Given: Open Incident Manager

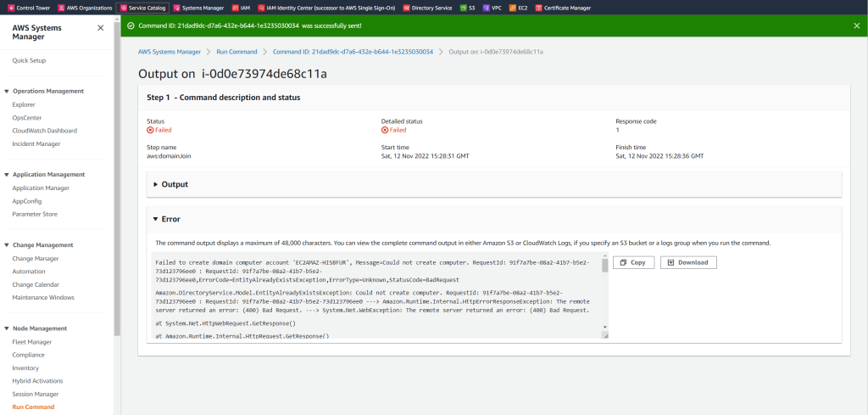Looking at the screenshot, I should tap(36, 143).
